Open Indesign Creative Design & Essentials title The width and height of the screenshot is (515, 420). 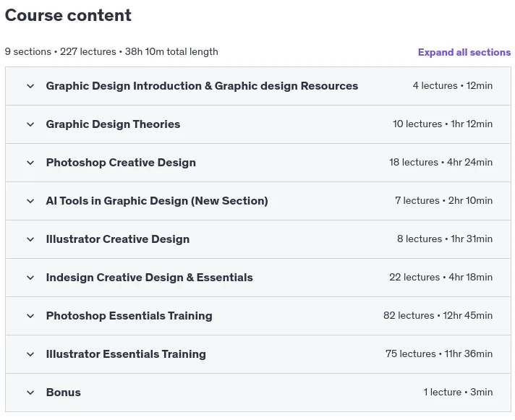coord(150,278)
